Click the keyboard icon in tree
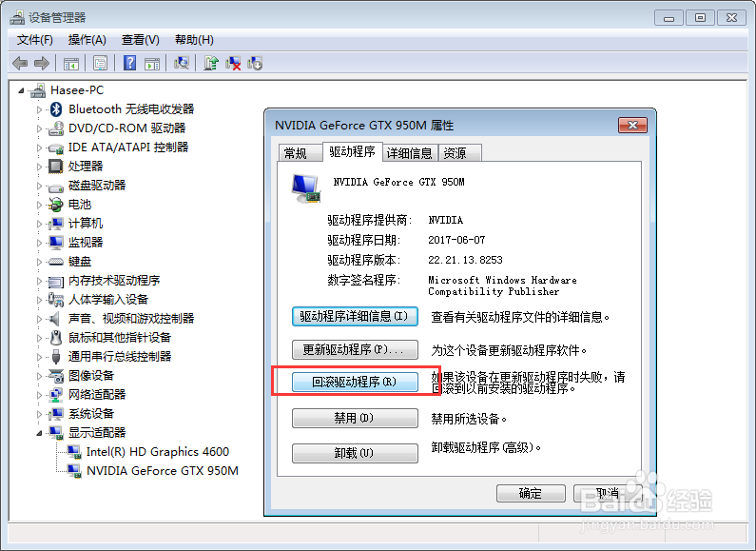756x551 pixels. pyautogui.click(x=56, y=262)
